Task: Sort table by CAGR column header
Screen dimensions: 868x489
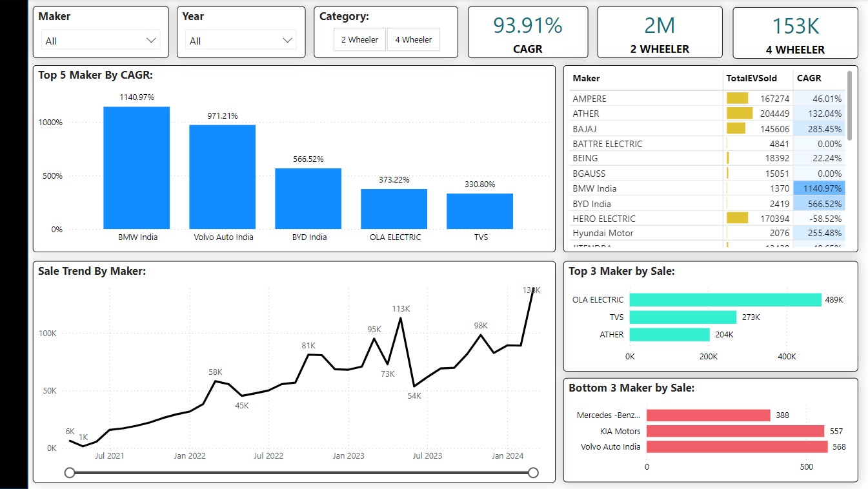Action: click(809, 78)
